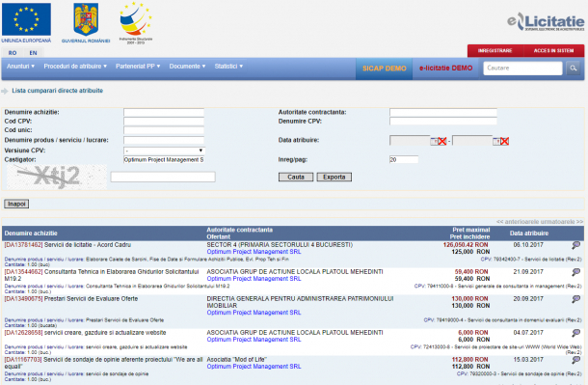Click the Cauta button
The width and height of the screenshot is (588, 385).
point(296,178)
